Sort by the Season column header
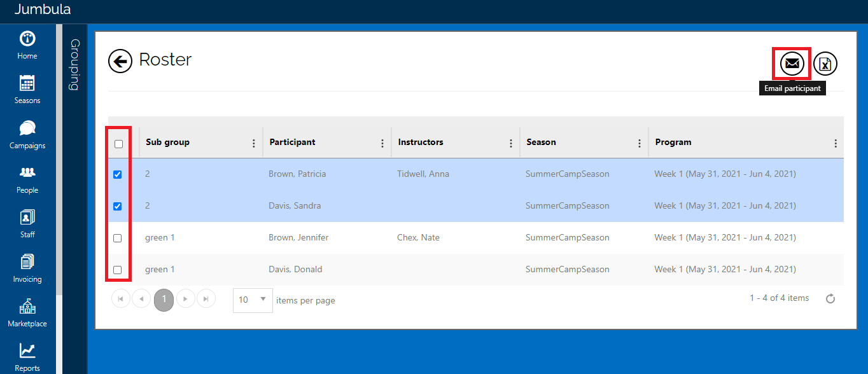Screen dimensions: 868x374 542,142
